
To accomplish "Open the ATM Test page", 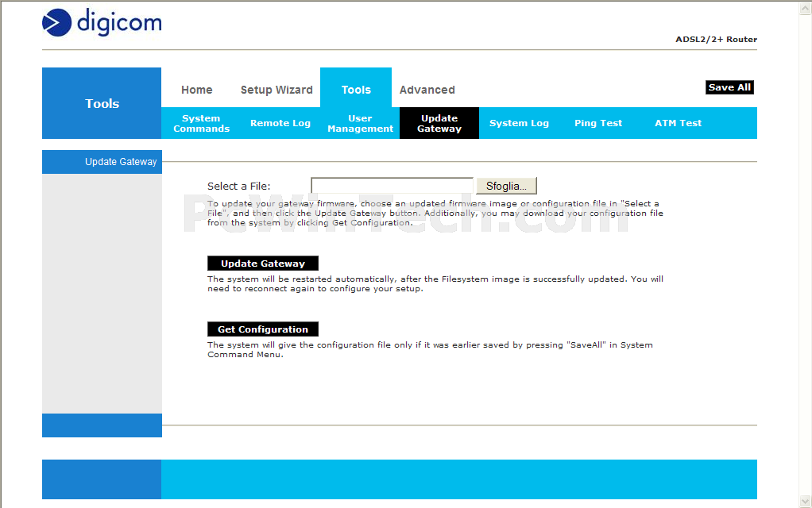I will point(678,124).
